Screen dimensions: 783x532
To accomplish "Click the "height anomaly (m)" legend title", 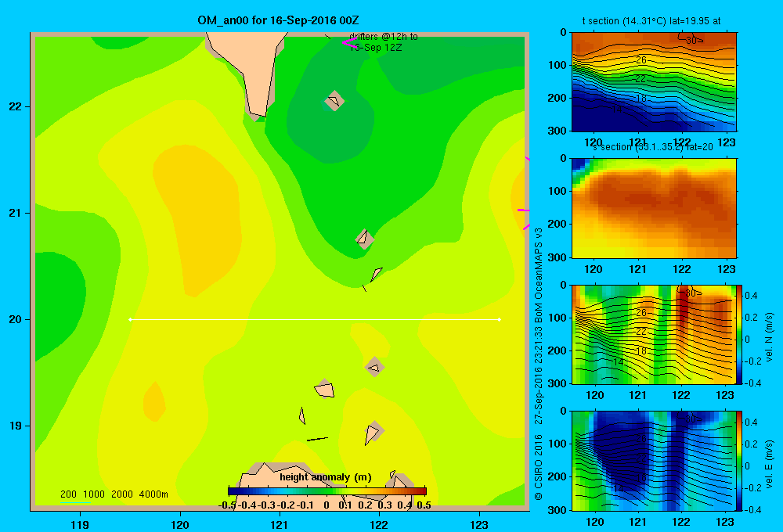I will coord(326,477).
